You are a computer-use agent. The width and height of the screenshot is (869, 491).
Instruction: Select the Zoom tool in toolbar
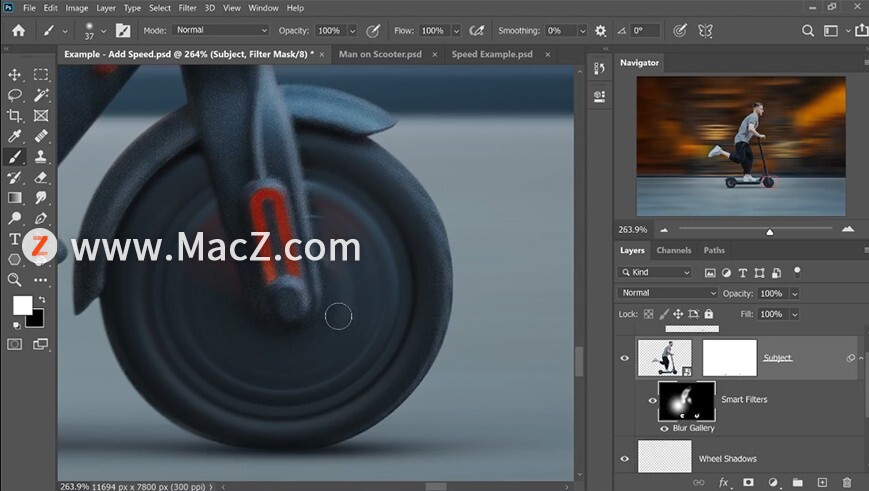tap(15, 280)
